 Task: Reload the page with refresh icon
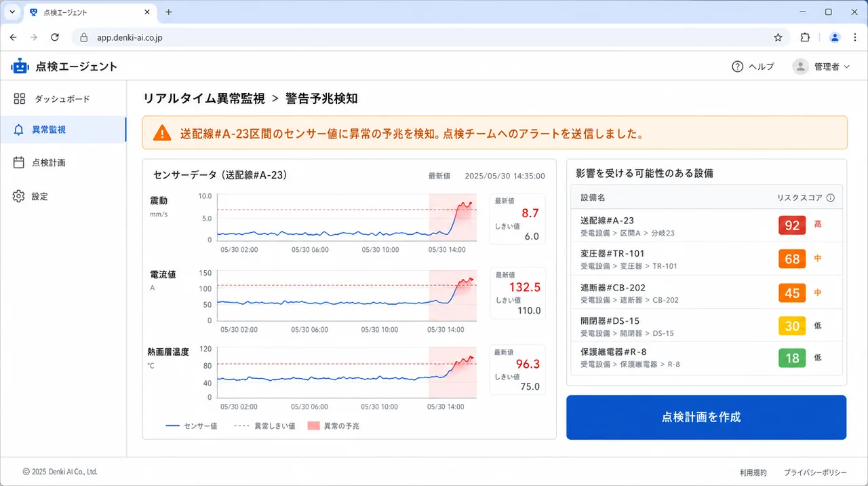(x=55, y=37)
